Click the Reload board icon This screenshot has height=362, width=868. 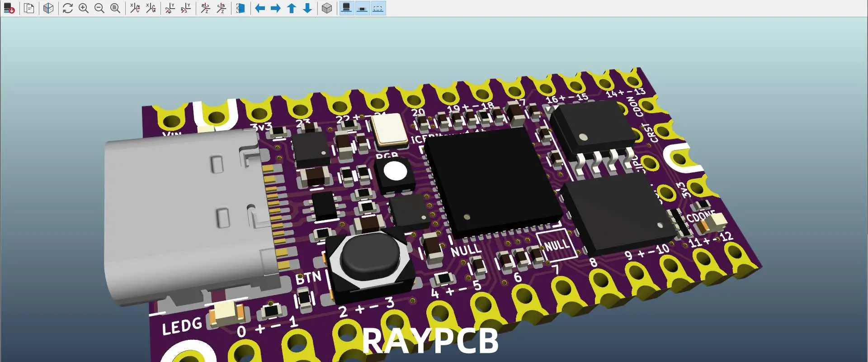pyautogui.click(x=9, y=8)
